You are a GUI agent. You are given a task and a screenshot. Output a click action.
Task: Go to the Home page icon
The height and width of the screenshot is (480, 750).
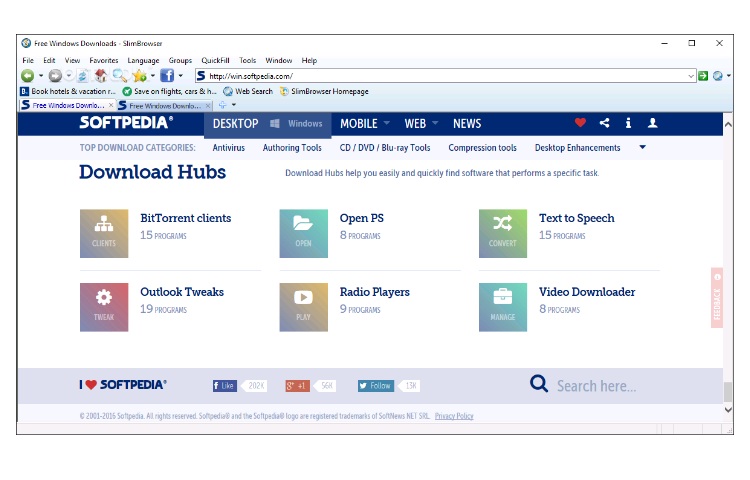click(x=100, y=76)
